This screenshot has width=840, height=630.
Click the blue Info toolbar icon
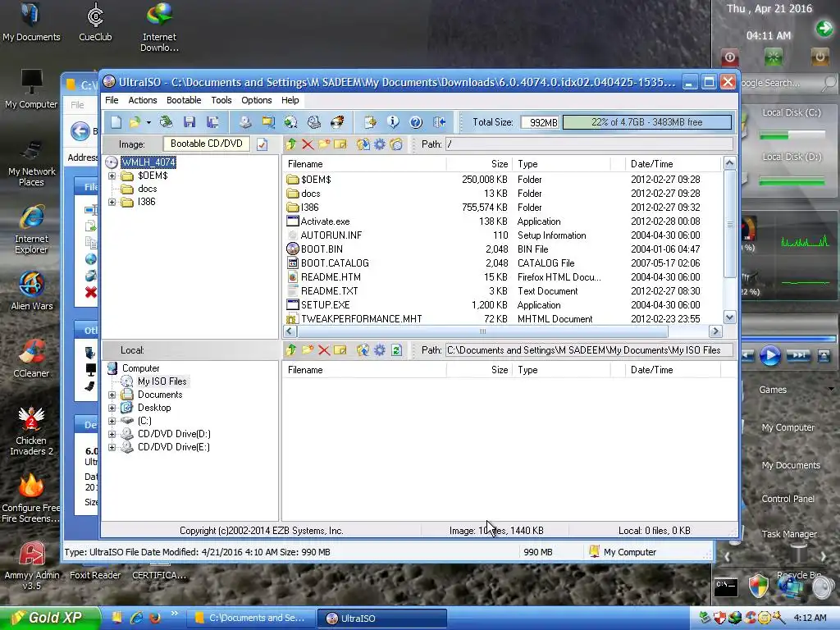[393, 122]
